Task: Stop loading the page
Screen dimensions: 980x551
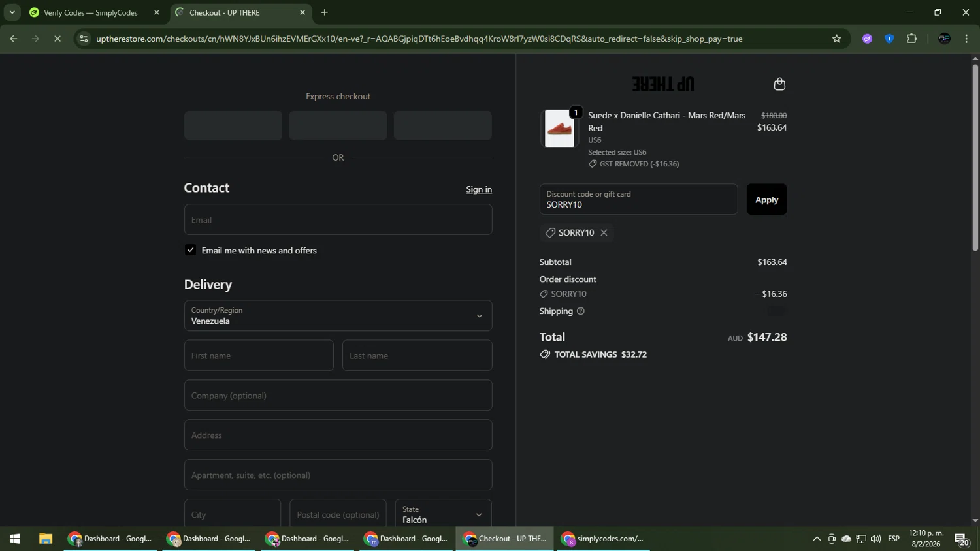Action: [57, 39]
